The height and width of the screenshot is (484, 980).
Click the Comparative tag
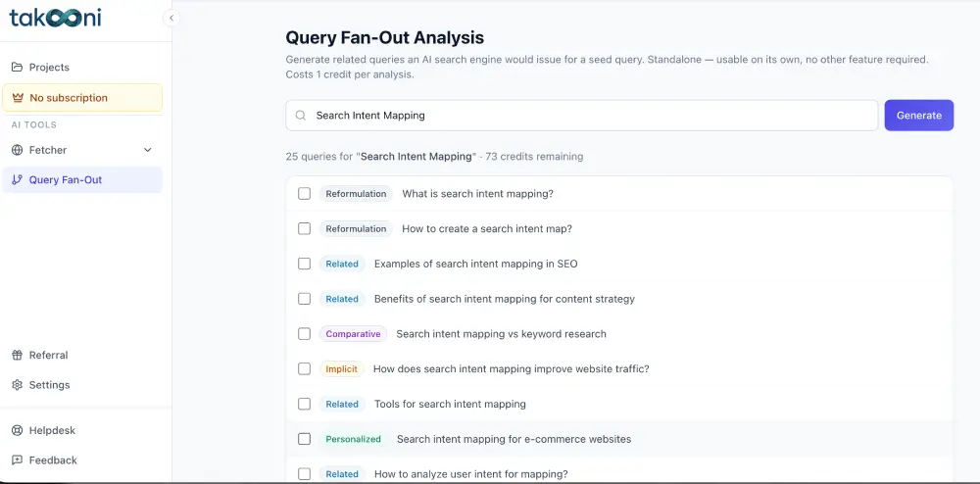click(353, 333)
